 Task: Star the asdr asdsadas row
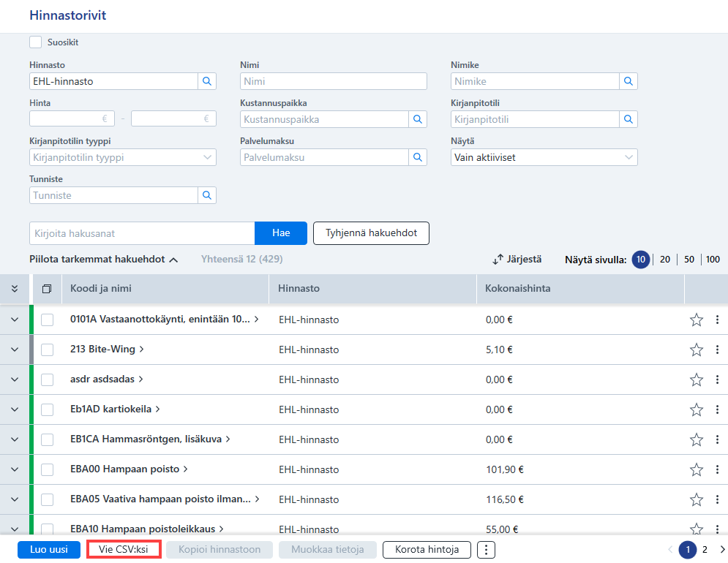tap(696, 379)
